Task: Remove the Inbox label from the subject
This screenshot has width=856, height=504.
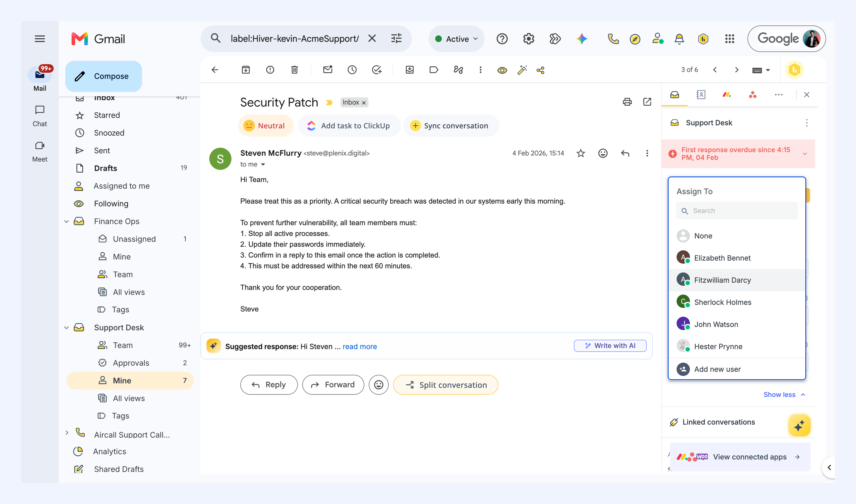Action: coord(363,103)
